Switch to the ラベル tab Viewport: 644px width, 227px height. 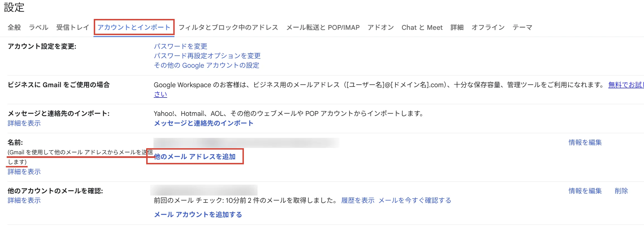(x=39, y=27)
